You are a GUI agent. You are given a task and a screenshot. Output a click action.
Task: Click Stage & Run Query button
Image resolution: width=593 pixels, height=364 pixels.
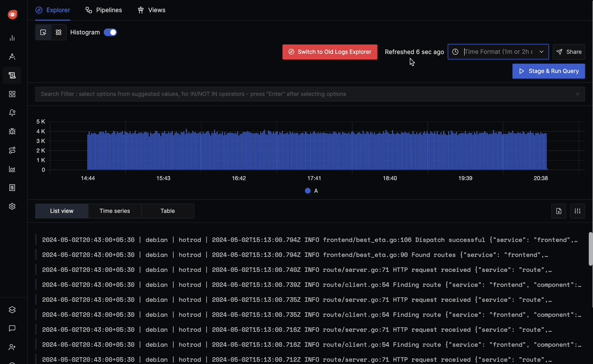(549, 71)
